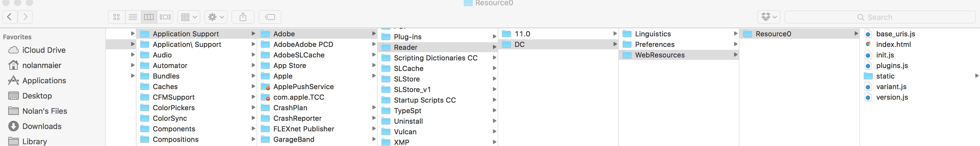Viewport: 980px width, 146px height.
Task: Click the Edit Tags toolbar button
Action: coord(270,17)
